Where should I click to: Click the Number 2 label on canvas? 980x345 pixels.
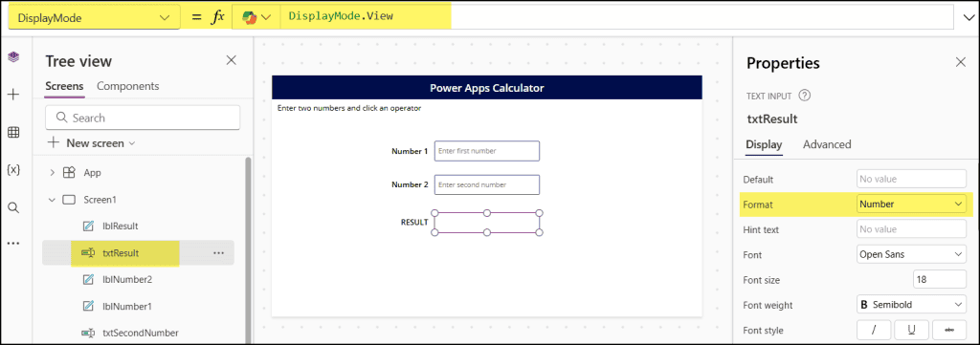(x=410, y=184)
